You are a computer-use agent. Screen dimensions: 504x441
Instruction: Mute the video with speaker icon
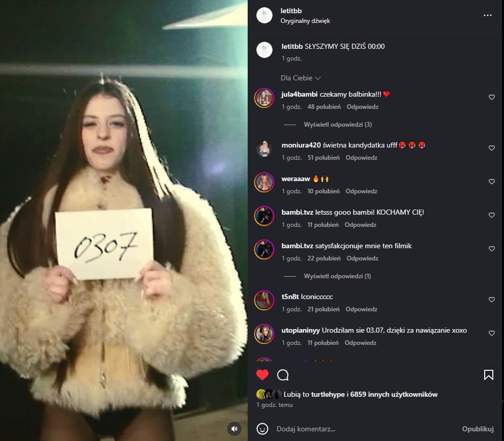(x=234, y=428)
